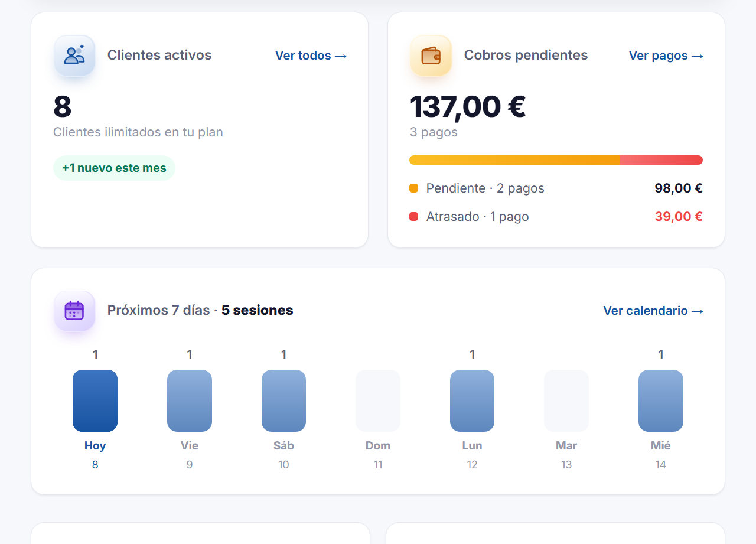Screen dimensions: 756x544
Task: Click the 39,00 € overdue amount
Action: click(679, 216)
